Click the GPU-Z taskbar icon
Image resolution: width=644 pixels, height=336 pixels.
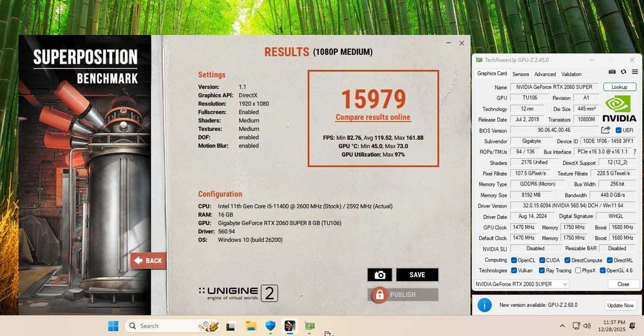[310, 326]
